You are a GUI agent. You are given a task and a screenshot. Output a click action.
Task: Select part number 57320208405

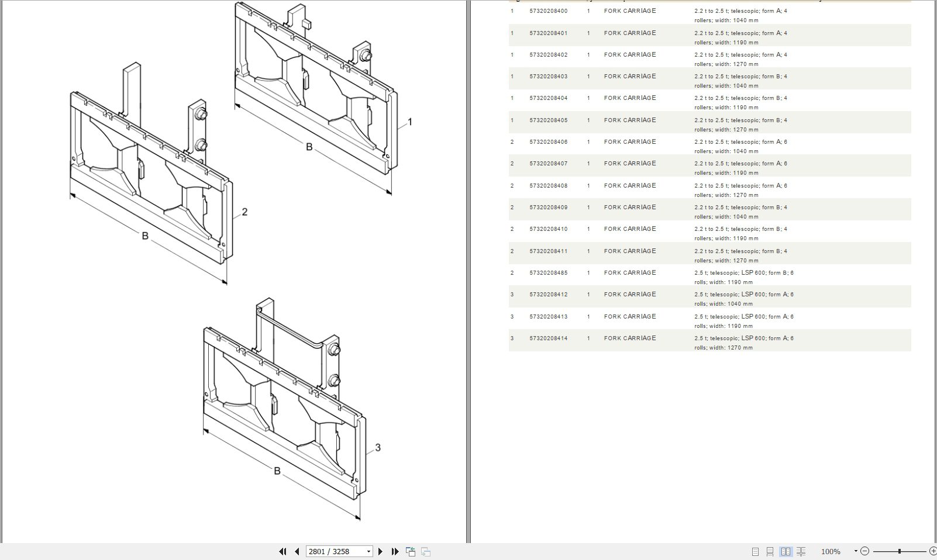pyautogui.click(x=548, y=120)
